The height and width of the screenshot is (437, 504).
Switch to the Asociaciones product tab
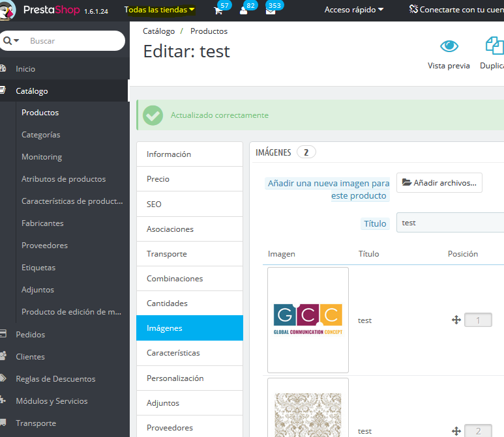click(190, 229)
